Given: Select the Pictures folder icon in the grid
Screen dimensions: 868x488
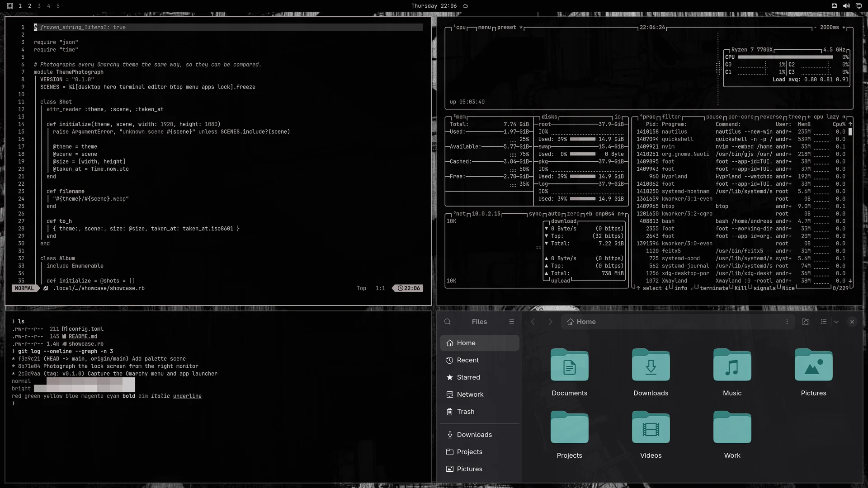Looking at the screenshot, I should pos(814,365).
